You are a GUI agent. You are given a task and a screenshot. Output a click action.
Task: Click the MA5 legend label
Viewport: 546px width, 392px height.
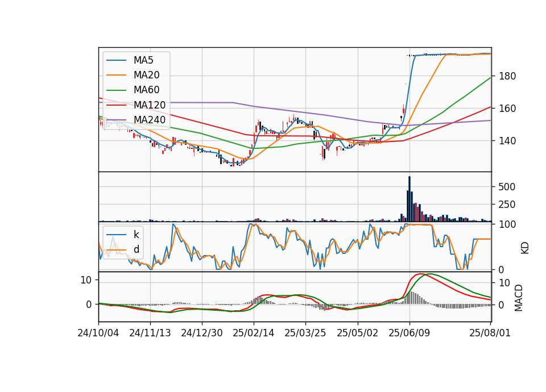[x=143, y=60]
